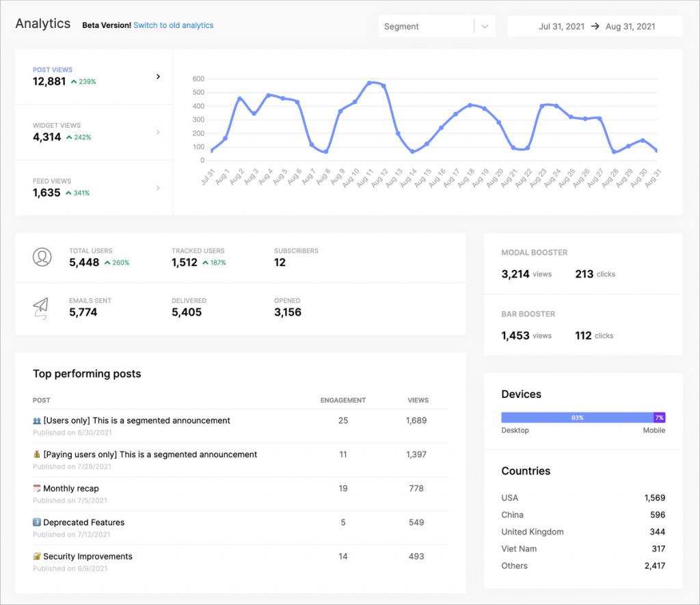This screenshot has width=700, height=605.
Task: Click the green up arrow next to 341%
Action: (68, 193)
